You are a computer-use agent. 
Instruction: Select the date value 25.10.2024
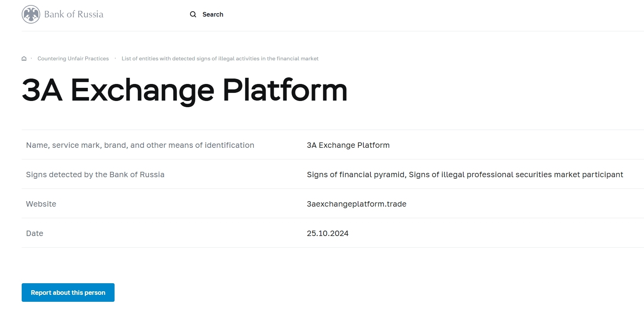pyautogui.click(x=327, y=233)
